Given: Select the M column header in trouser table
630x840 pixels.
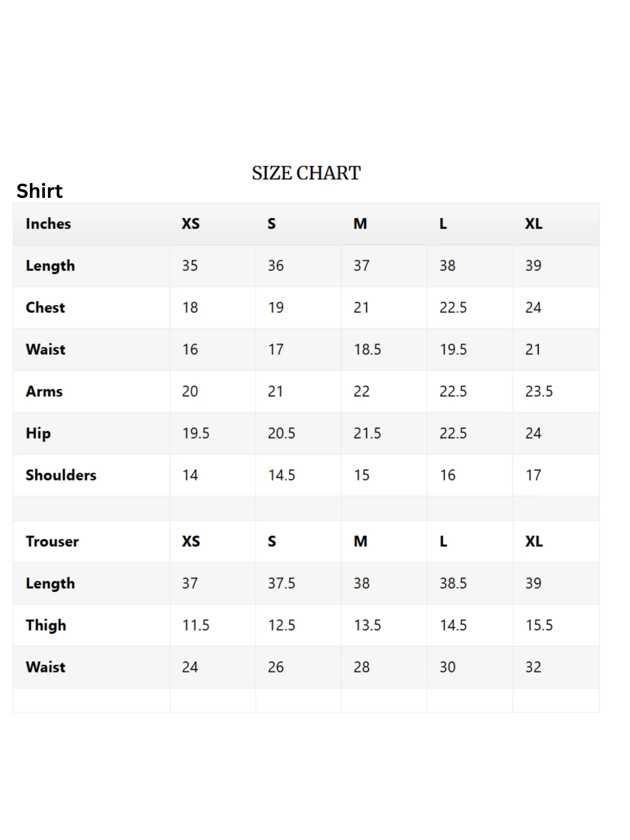Looking at the screenshot, I should coord(360,541).
